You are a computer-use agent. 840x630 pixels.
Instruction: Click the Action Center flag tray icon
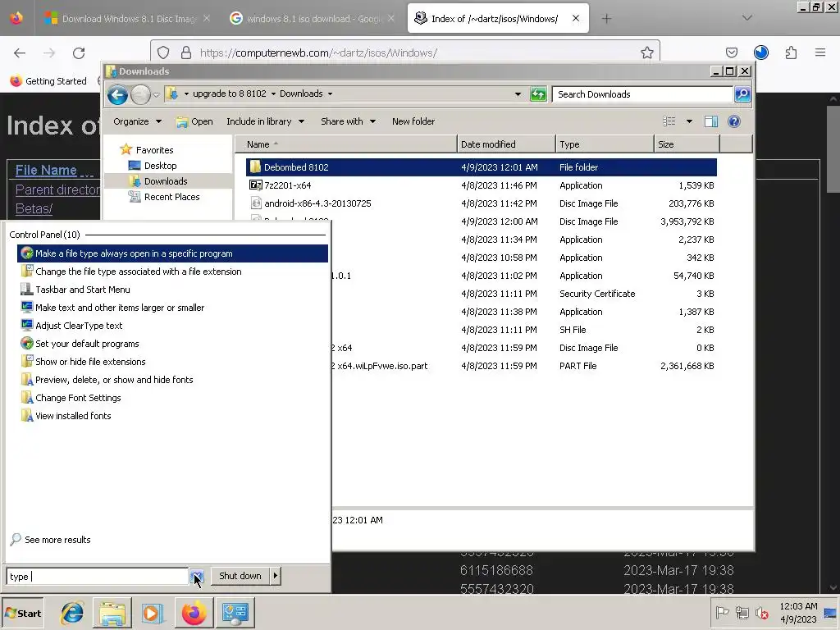pos(722,612)
